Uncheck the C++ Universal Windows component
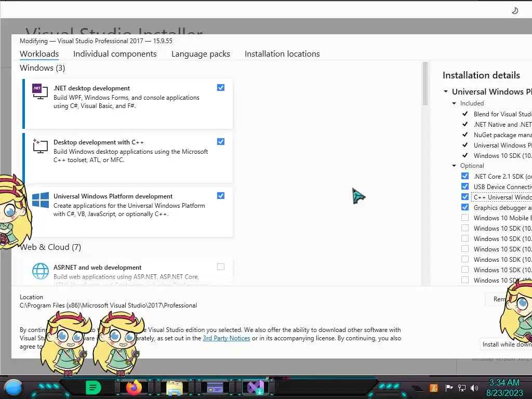 [465, 197]
